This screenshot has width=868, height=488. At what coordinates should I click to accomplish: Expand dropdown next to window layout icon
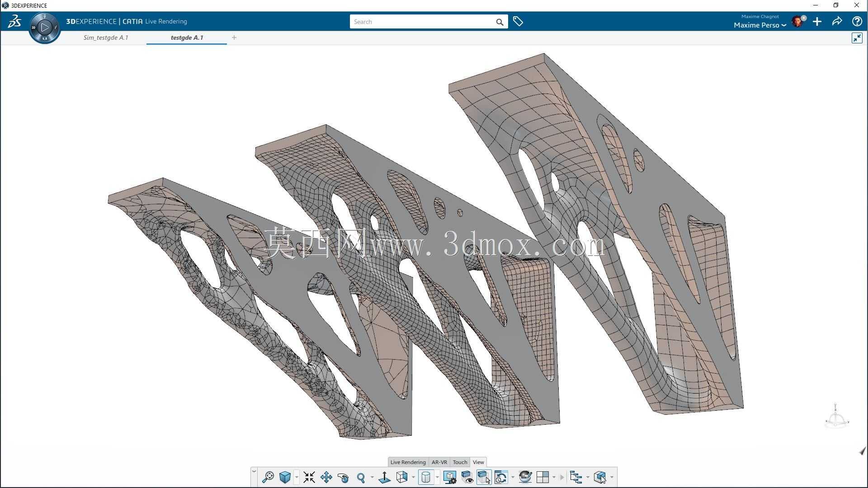(x=554, y=477)
